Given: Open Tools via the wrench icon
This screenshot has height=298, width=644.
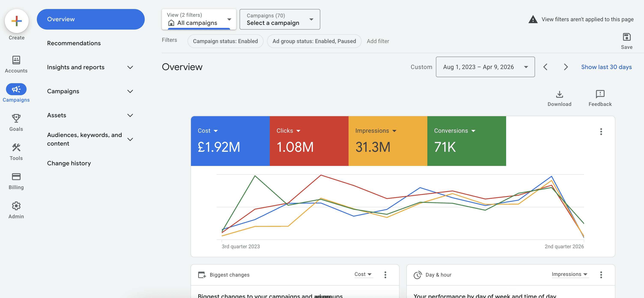Looking at the screenshot, I should coord(16,147).
